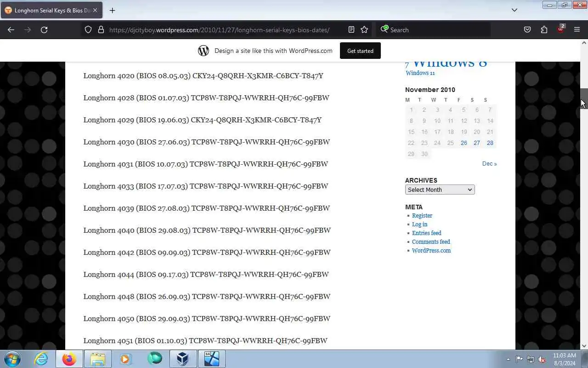Viewport: 588px width, 368px height.
Task: Open the Entries feed link
Action: [x=426, y=233]
